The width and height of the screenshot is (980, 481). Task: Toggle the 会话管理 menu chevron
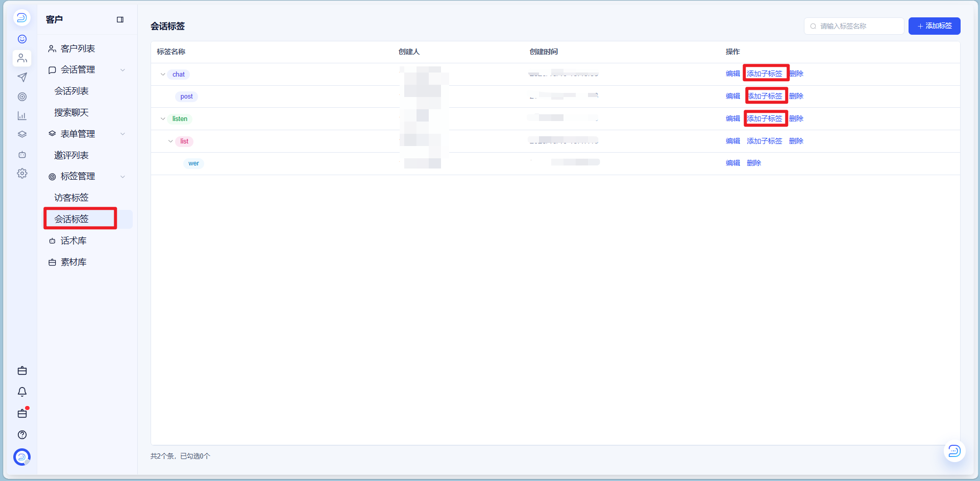click(122, 70)
